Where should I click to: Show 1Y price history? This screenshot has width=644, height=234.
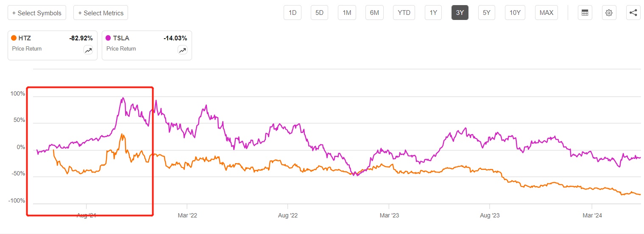(x=433, y=13)
